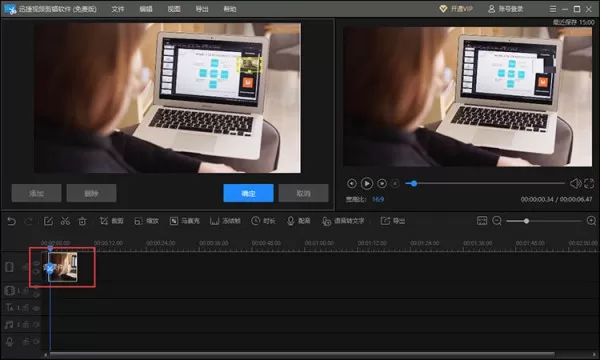This screenshot has height=360, width=600.
Task: Click the edit pencil icon in toolbar
Action: [48, 221]
